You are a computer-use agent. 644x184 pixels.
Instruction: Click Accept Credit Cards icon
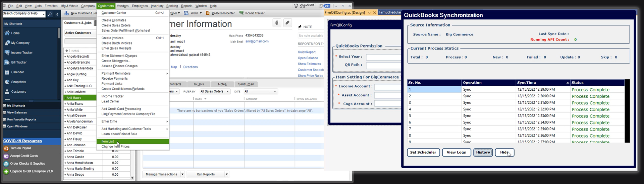pos(6,156)
